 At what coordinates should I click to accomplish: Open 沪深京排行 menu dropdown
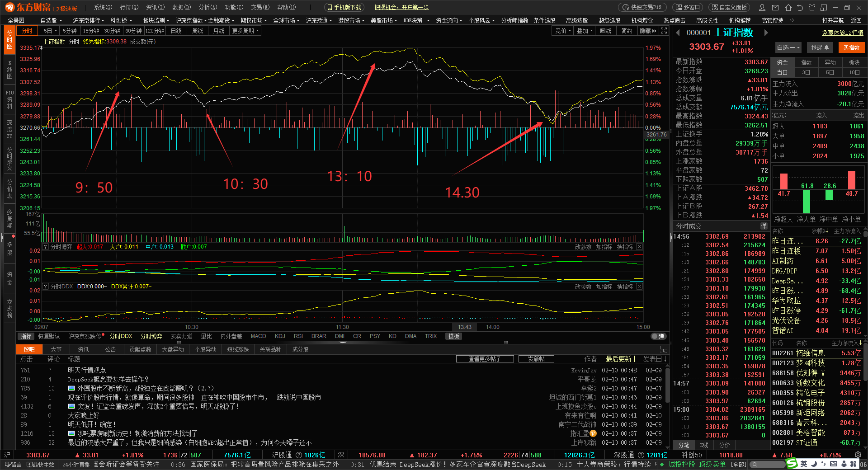point(88,20)
